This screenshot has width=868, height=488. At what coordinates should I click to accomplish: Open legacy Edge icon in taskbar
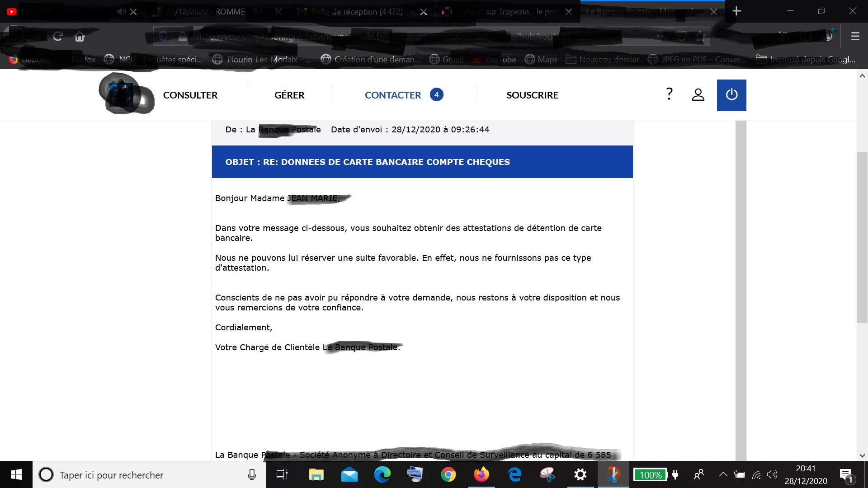coord(514,474)
